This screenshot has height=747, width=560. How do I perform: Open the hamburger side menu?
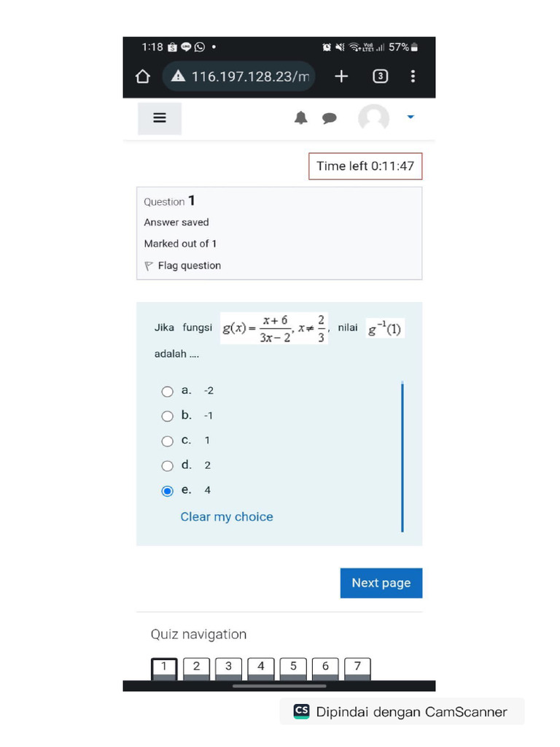click(x=160, y=118)
